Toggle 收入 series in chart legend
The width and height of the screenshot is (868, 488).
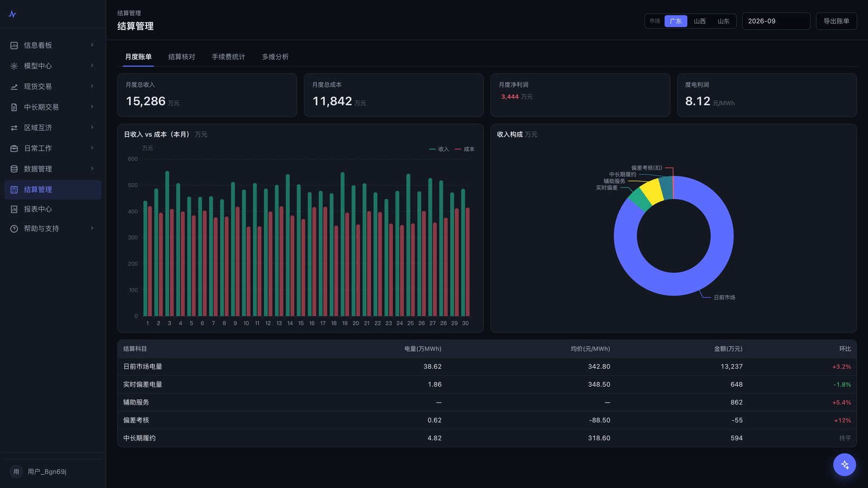click(439, 149)
